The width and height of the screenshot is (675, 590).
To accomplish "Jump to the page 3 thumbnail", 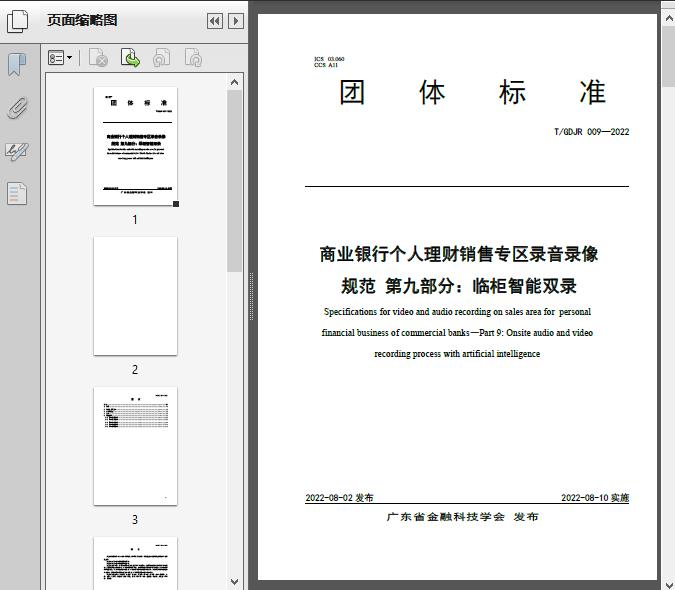I will (135, 446).
